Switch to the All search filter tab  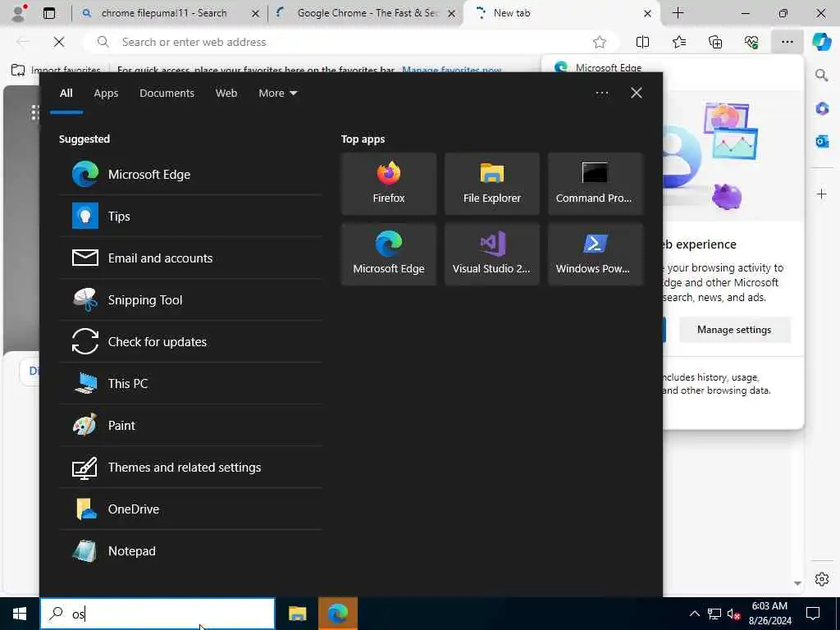(66, 94)
